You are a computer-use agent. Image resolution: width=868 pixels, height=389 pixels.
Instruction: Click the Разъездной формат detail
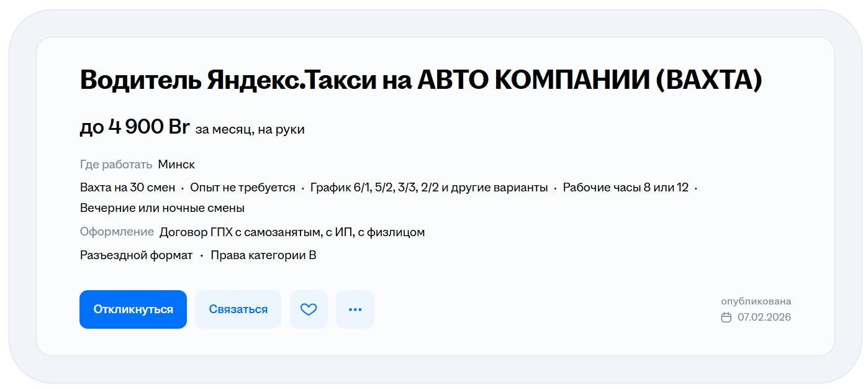point(136,255)
